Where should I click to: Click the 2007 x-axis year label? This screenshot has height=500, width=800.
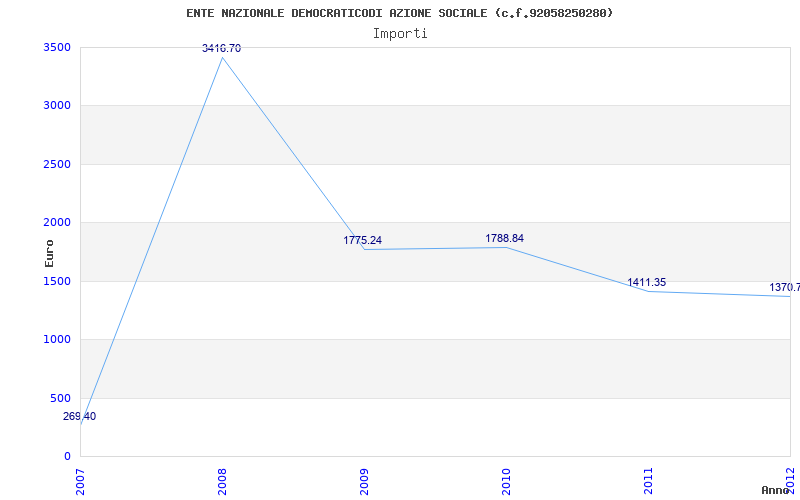[x=81, y=482]
